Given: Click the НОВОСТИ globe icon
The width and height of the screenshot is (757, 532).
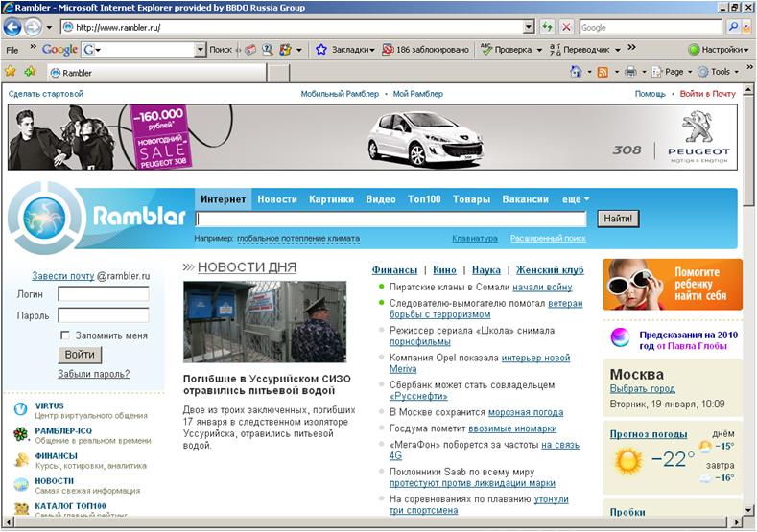Looking at the screenshot, I should pos(21,484).
